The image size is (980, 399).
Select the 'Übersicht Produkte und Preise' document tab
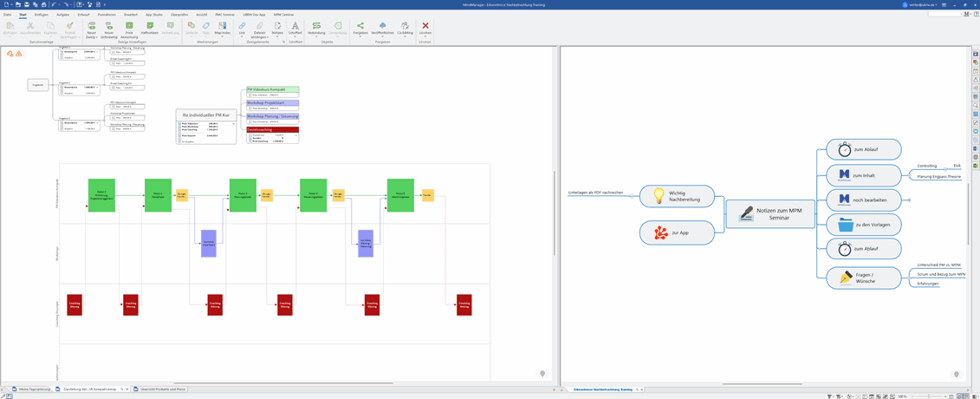point(162,389)
